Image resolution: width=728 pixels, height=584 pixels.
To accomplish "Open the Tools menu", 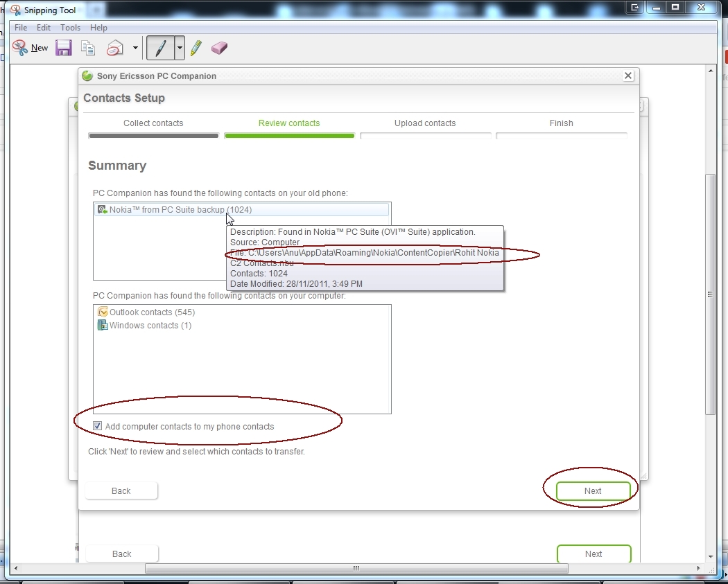I will [x=70, y=28].
